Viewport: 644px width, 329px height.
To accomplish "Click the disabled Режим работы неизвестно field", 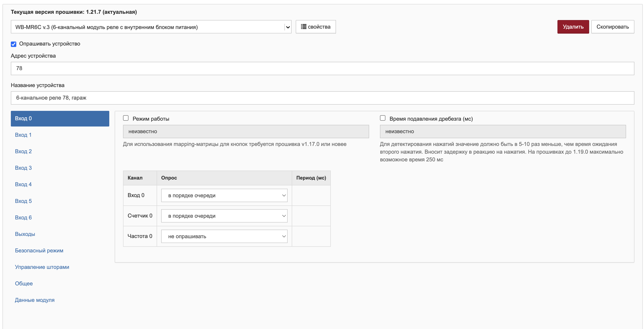I will (x=246, y=132).
